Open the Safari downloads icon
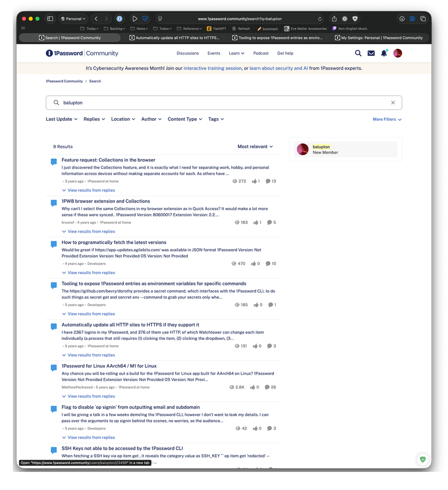This screenshot has width=448, height=490. tap(402, 19)
